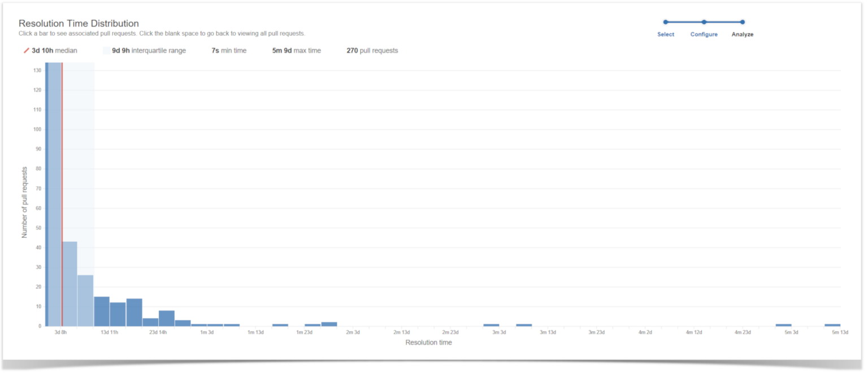Screen dimensions: 868x374
Task: Click the Select step circle
Action: [665, 22]
